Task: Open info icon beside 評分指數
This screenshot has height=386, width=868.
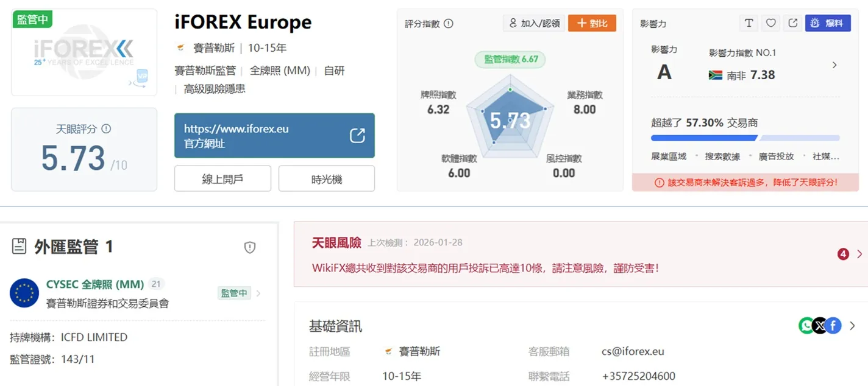Action: pyautogui.click(x=449, y=24)
